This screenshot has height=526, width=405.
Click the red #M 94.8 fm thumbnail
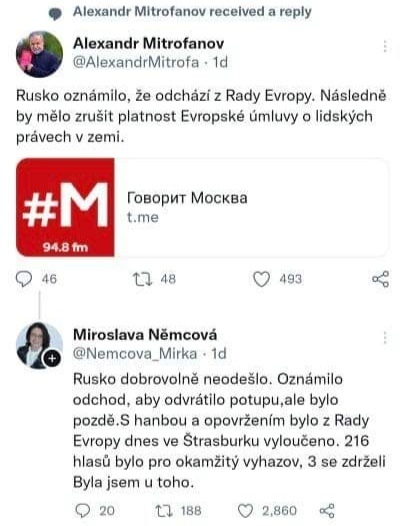click(x=65, y=207)
